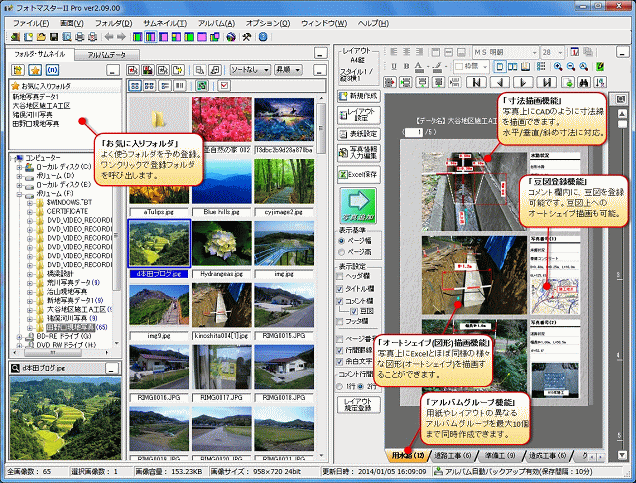The image size is (636, 483).
Task: Jump to first album page icon
Action: click(476, 82)
